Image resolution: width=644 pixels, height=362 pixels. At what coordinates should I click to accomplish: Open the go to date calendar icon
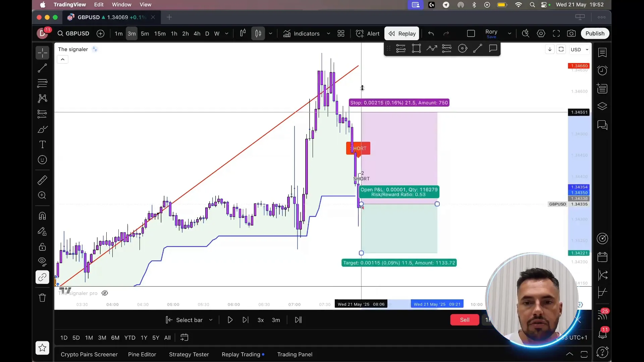coord(184,338)
